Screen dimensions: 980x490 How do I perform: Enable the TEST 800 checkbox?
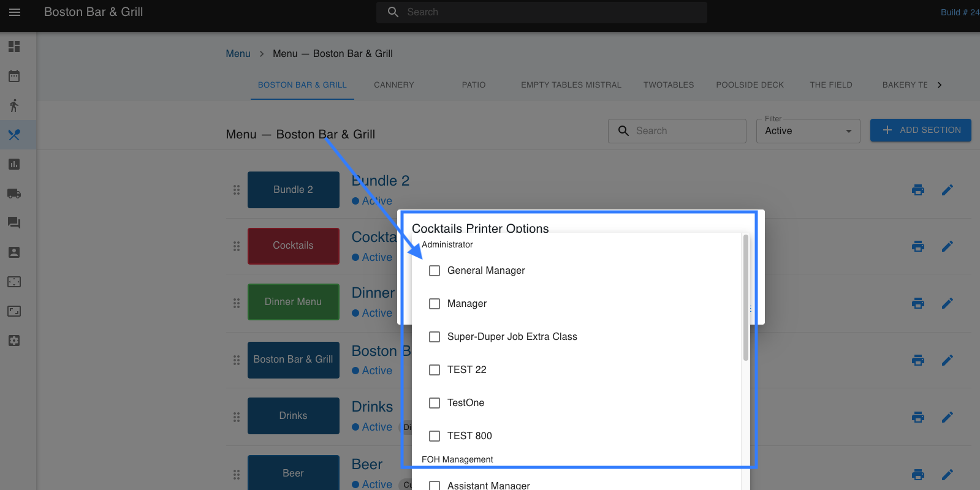click(435, 436)
